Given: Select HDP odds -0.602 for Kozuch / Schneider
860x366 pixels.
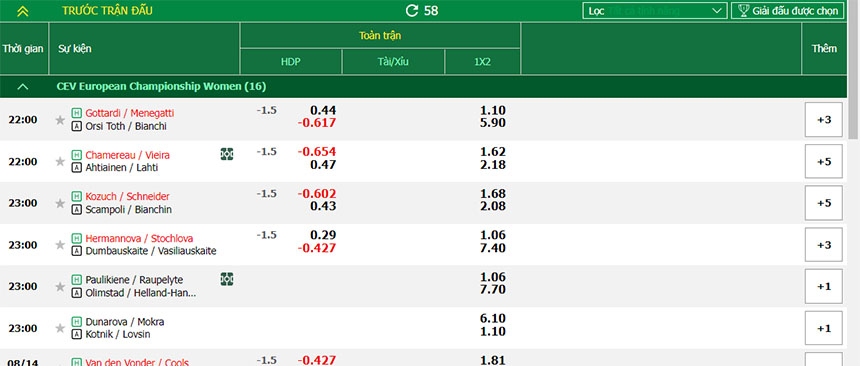Looking at the screenshot, I should pos(316,194).
